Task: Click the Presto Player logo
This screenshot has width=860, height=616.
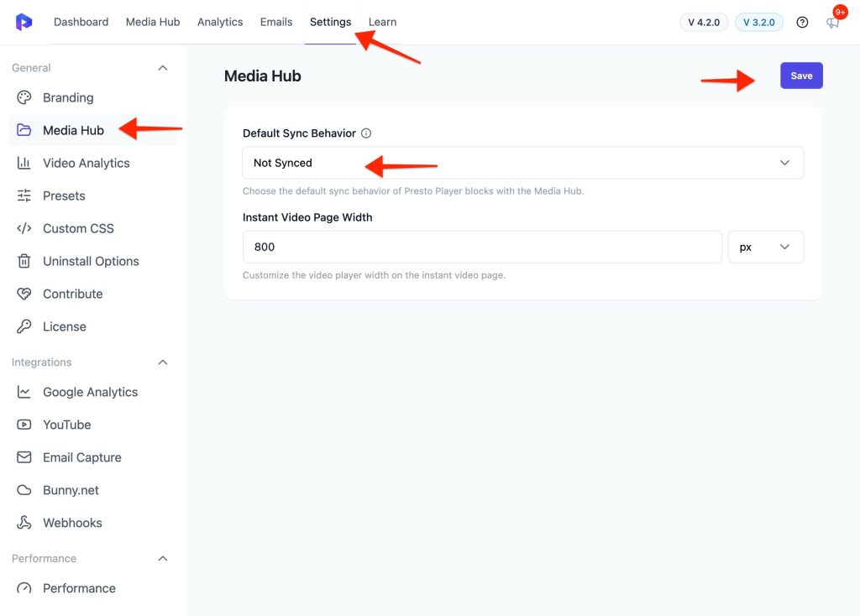Action: click(x=24, y=22)
